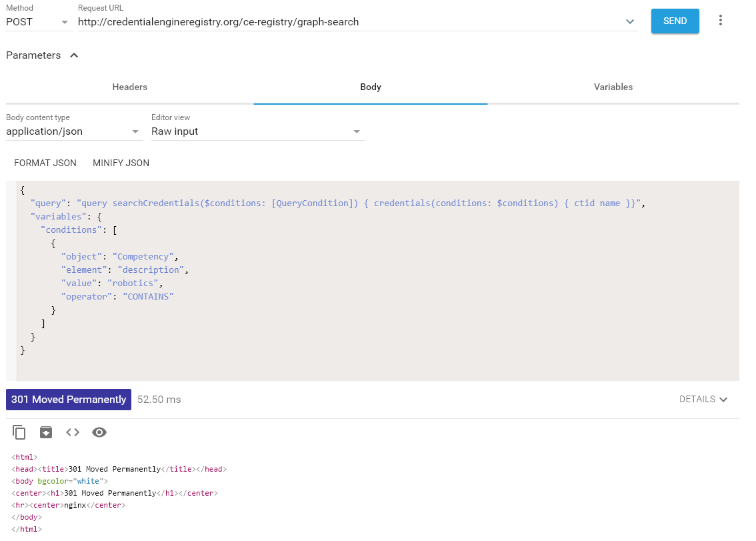Click the "robotics" value in the body
The image size is (756, 541).
[x=133, y=284]
